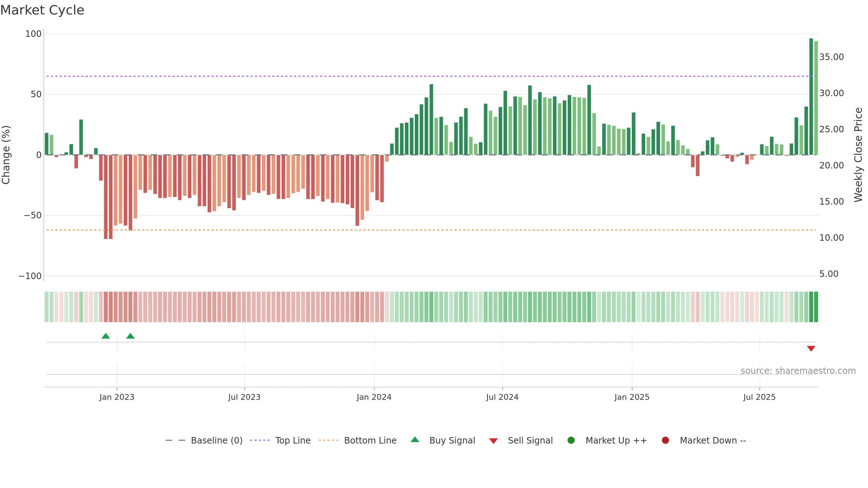Click the 10.00 price axis label
Image resolution: width=868 pixels, height=488 pixels.
tap(831, 238)
